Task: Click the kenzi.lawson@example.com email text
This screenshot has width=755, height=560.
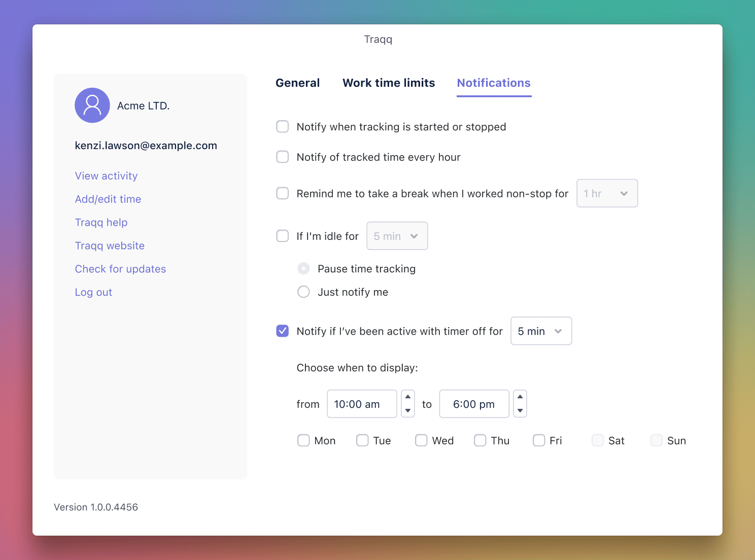Action: pyautogui.click(x=146, y=146)
